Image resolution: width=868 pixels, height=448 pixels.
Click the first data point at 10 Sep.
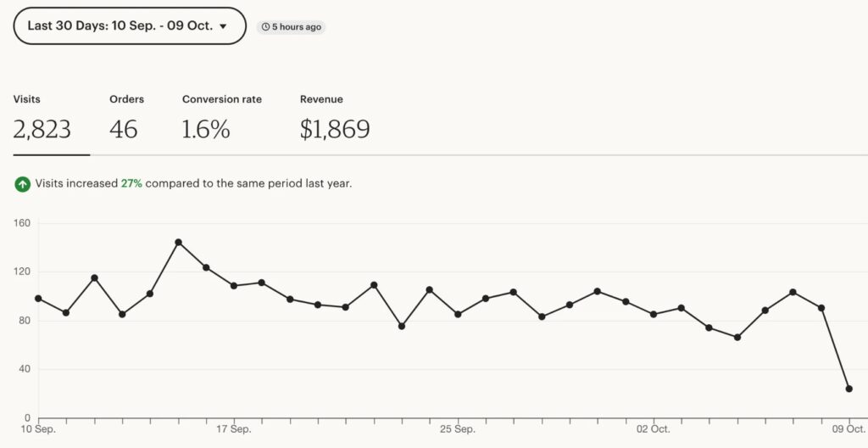click(38, 298)
